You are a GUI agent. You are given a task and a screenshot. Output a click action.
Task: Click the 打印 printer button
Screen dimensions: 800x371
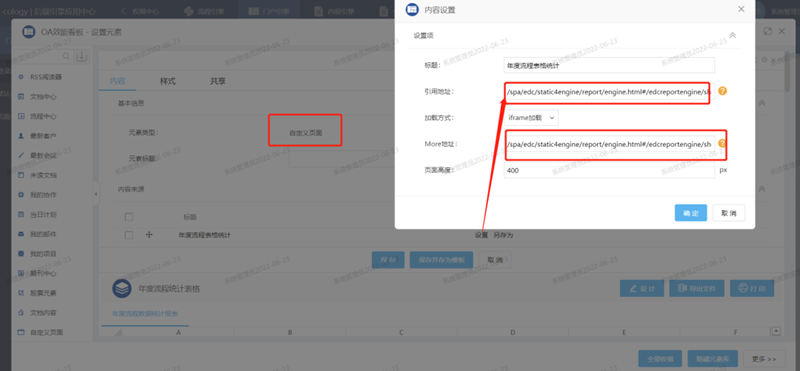pos(752,288)
